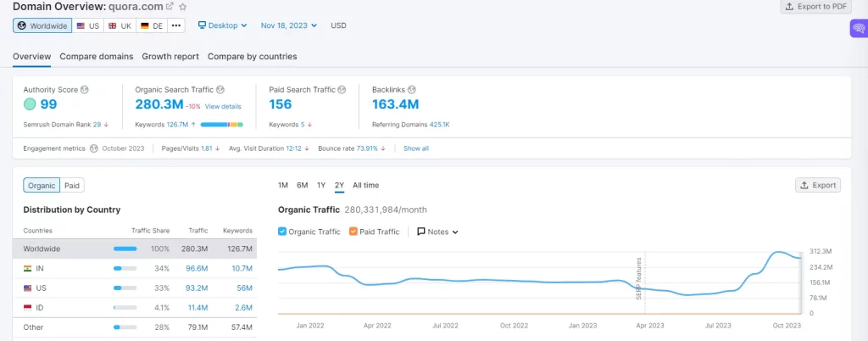
Task: Set chart range to 1Y
Action: (321, 186)
